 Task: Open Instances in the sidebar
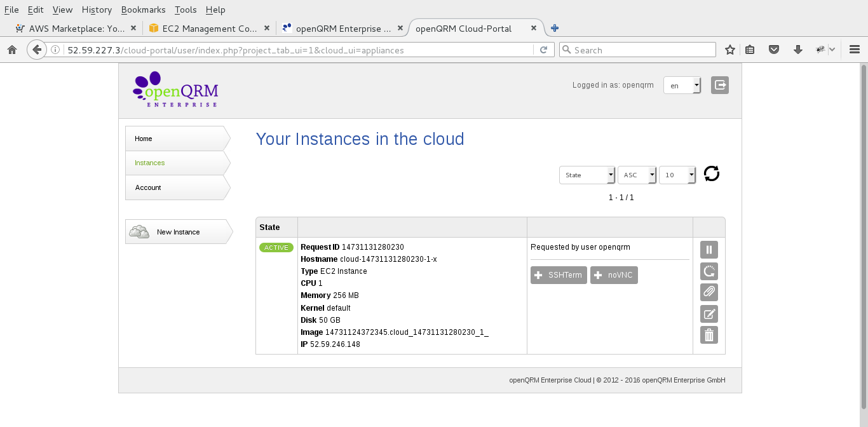[177, 163]
